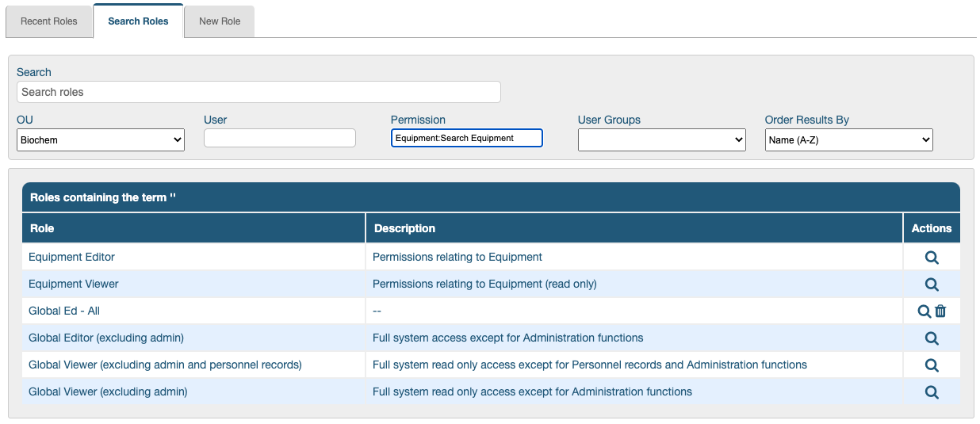This screenshot has width=980, height=424.
Task: Click into the Search roles text field
Action: [x=258, y=92]
